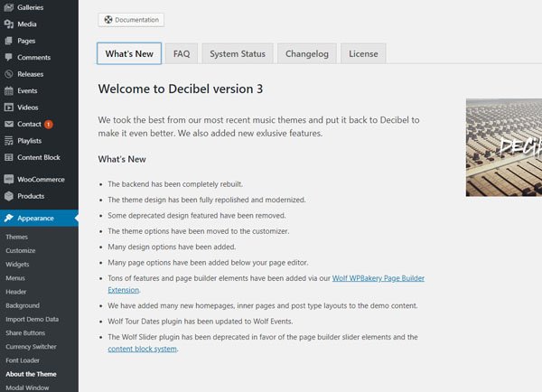Click the Playlists icon
The height and width of the screenshot is (392, 542).
(x=9, y=140)
